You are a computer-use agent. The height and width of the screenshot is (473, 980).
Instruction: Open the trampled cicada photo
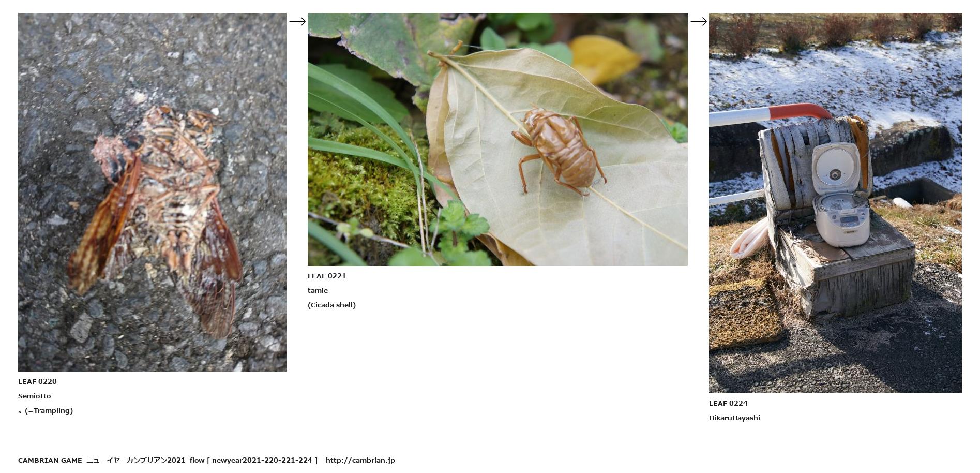click(152, 192)
